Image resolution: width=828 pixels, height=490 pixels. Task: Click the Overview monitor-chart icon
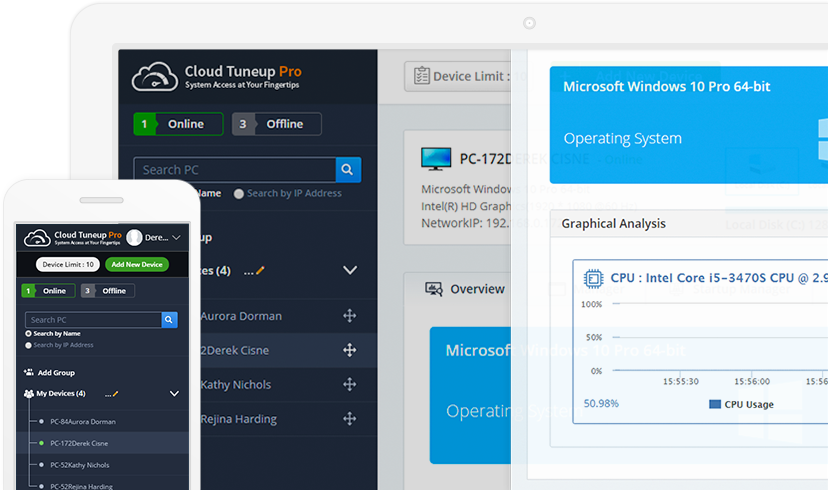[x=434, y=289]
